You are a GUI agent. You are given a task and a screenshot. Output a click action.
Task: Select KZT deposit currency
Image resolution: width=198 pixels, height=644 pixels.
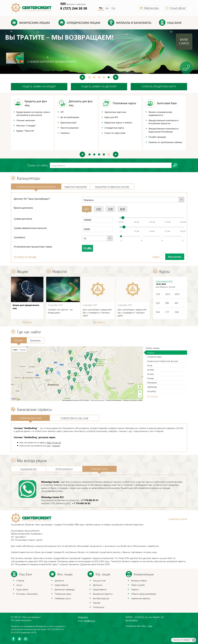(87, 209)
